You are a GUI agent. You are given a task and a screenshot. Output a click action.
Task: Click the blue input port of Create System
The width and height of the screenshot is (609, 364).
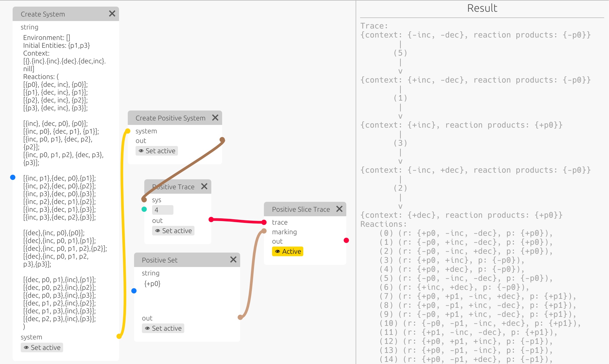click(x=13, y=177)
